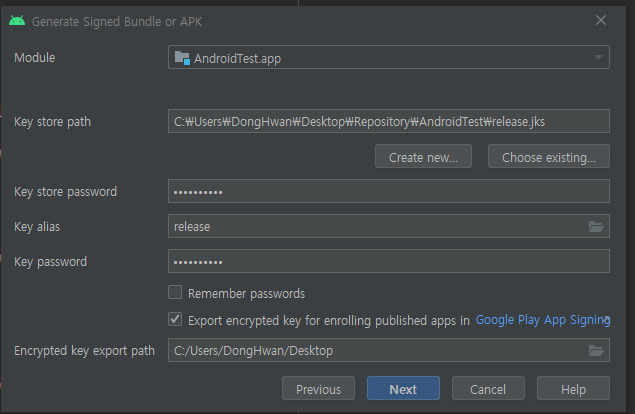Viewport: 635px width, 414px height.
Task: Click the Help button
Action: (573, 388)
